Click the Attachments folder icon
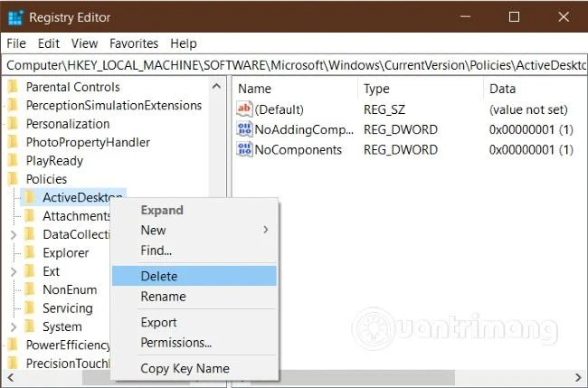Viewport: 588px width, 388px height. click(30, 215)
